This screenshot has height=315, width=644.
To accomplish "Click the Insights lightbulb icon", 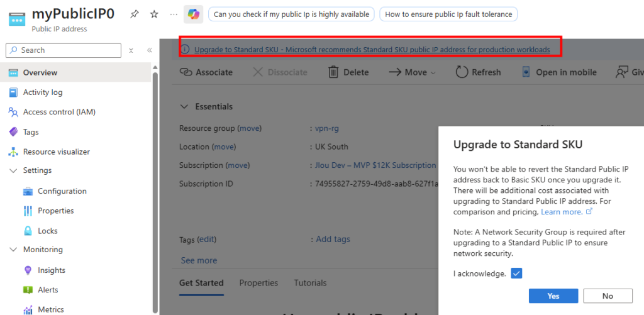I will pos(28,270).
